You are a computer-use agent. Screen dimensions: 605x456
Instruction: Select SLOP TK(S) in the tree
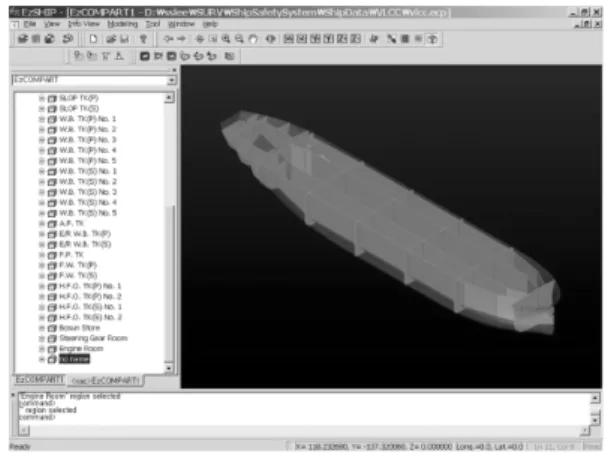click(x=79, y=109)
